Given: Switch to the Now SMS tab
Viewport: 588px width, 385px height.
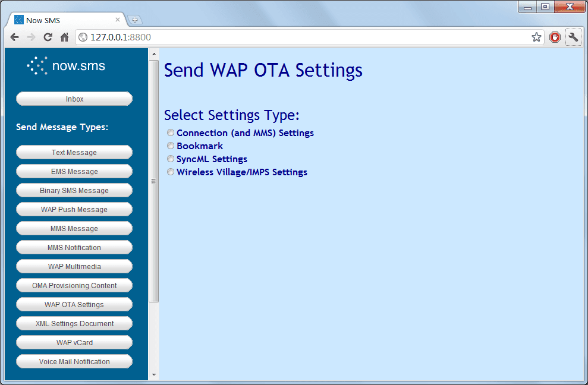Looking at the screenshot, I should coord(67,20).
